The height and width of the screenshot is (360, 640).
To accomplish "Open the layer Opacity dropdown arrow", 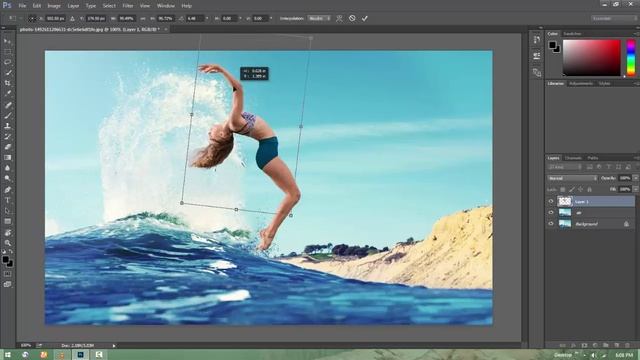I will coord(636,178).
